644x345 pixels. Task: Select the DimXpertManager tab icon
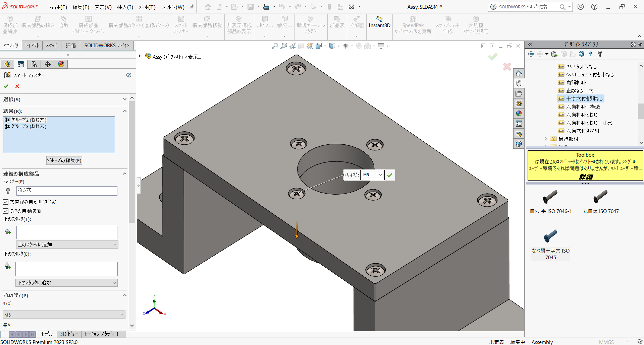tap(48, 64)
